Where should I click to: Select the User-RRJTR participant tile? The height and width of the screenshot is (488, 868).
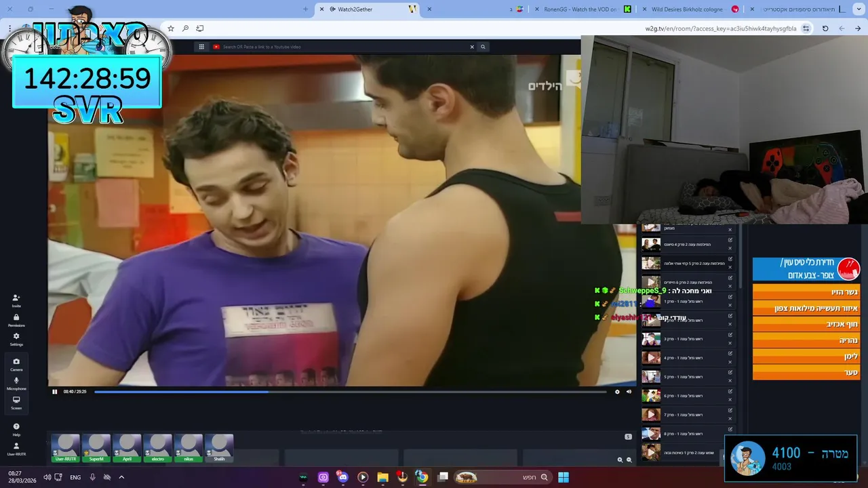[66, 448]
